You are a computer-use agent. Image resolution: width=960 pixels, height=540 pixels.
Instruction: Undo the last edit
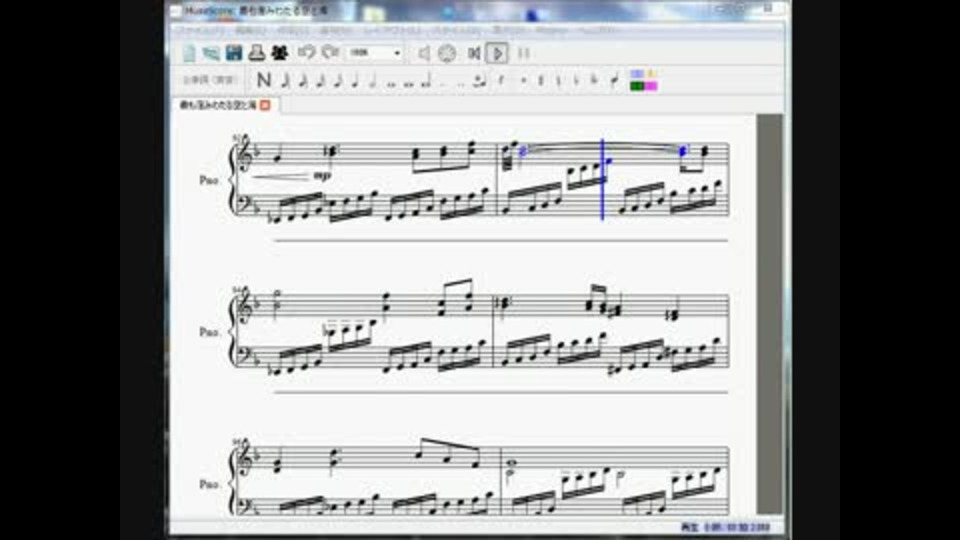[x=307, y=53]
